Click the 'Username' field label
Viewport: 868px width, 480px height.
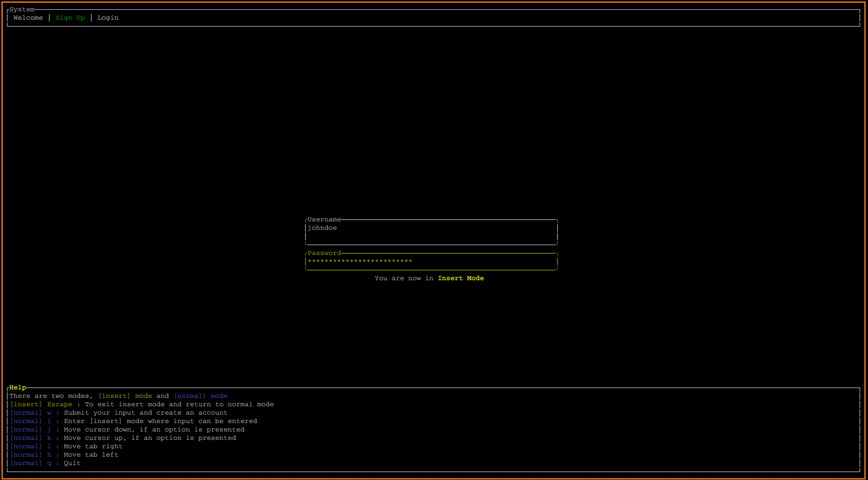point(324,219)
